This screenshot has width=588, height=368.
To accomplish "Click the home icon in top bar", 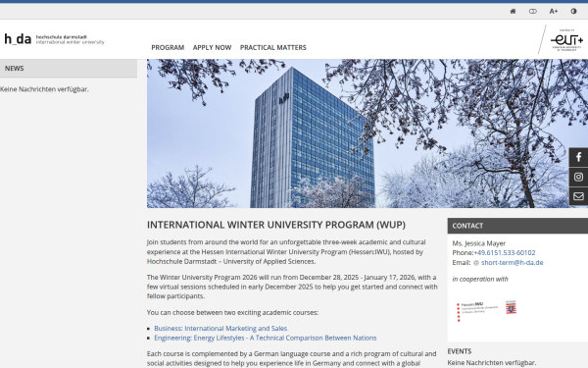I will (x=513, y=11).
